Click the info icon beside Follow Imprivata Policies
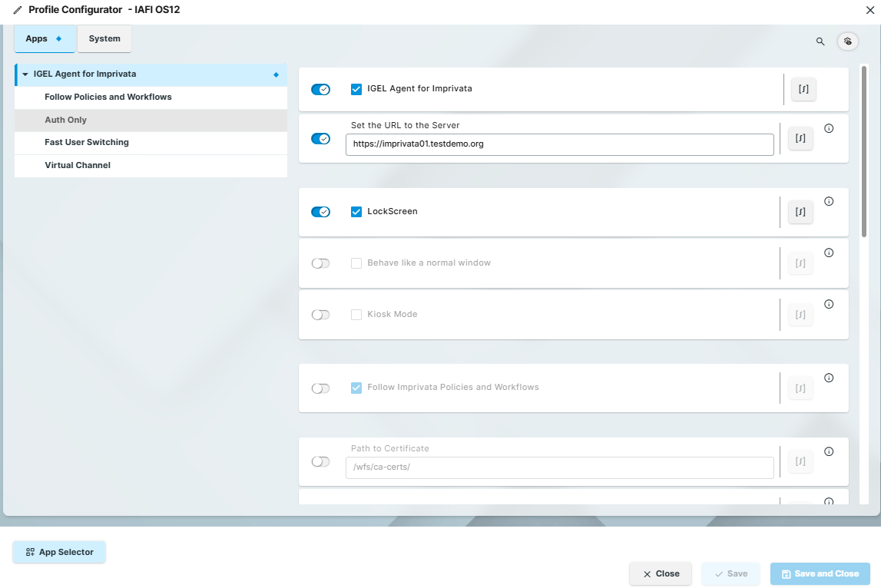This screenshot has width=881, height=588. (x=829, y=378)
